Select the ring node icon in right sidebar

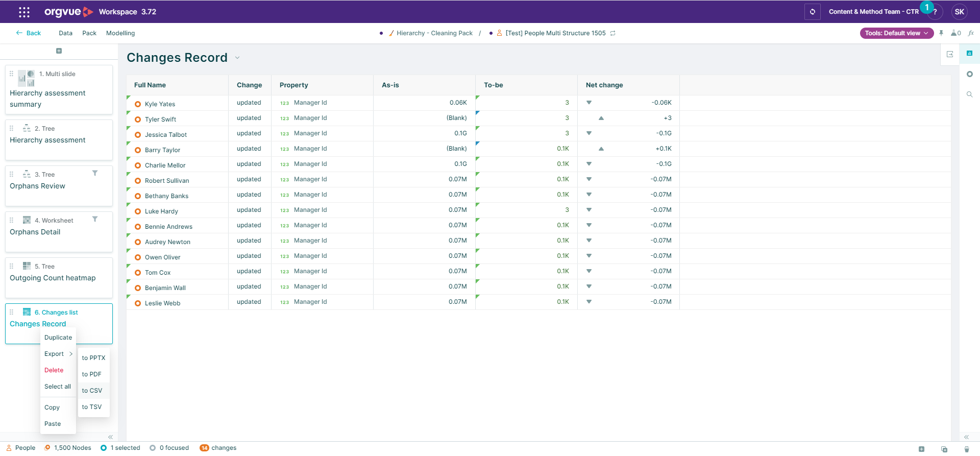coord(969,74)
